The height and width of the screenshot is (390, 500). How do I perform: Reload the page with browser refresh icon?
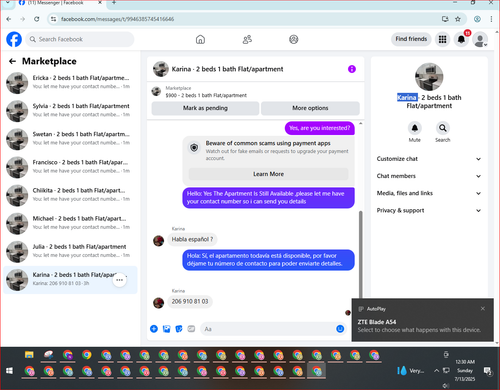pos(37,19)
